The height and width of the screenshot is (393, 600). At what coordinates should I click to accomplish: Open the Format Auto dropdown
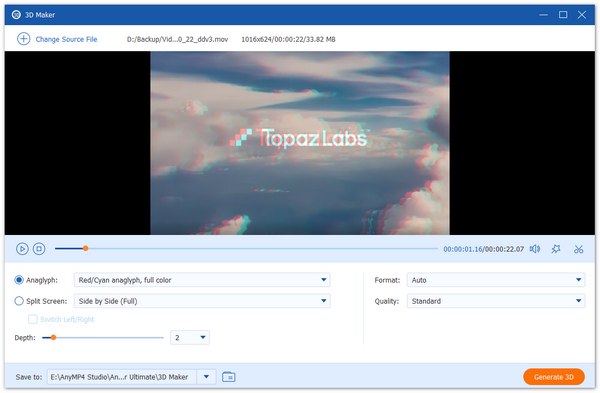[496, 280]
